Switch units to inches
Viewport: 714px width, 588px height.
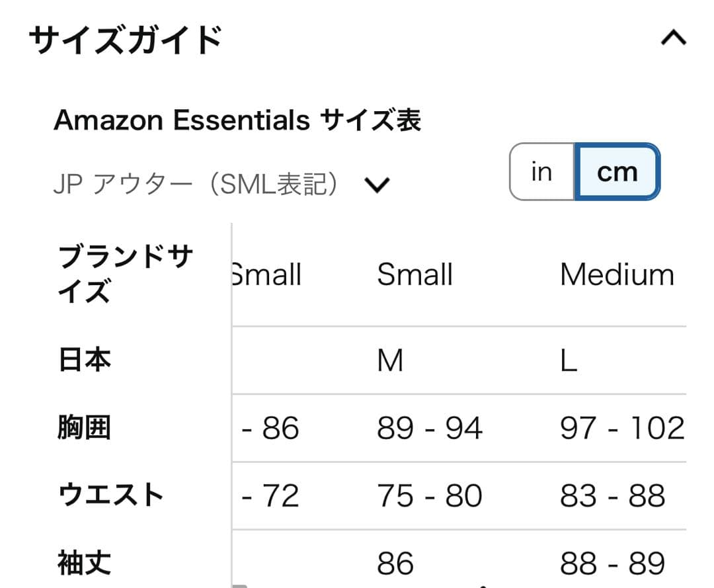pos(541,172)
